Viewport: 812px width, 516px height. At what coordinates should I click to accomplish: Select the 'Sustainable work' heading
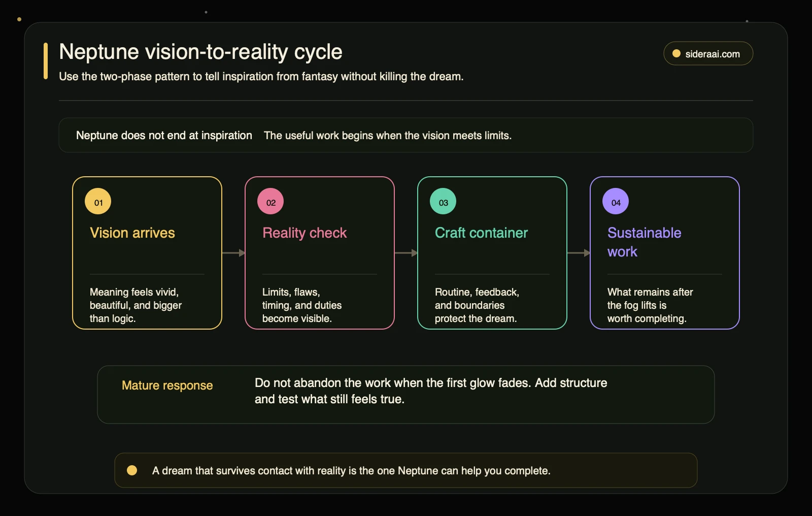[x=645, y=242]
